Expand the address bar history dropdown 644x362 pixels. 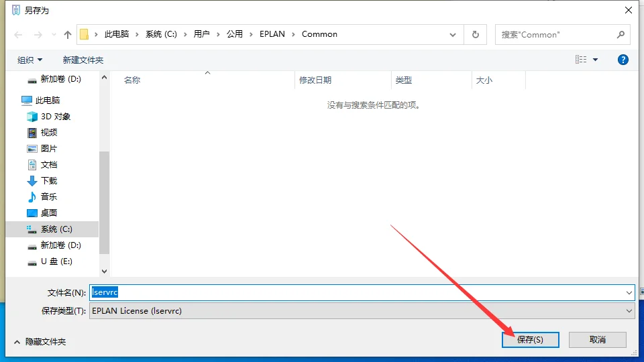(x=454, y=34)
